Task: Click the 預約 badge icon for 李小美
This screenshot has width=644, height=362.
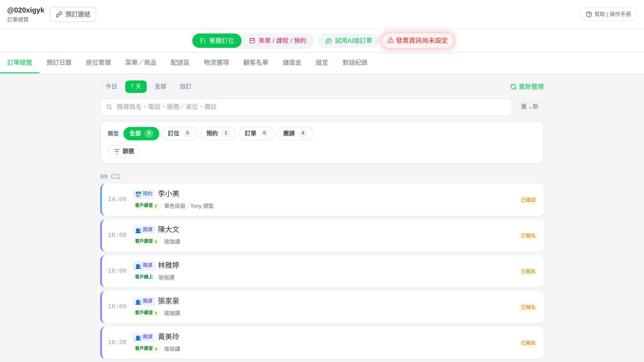Action: 138,194
